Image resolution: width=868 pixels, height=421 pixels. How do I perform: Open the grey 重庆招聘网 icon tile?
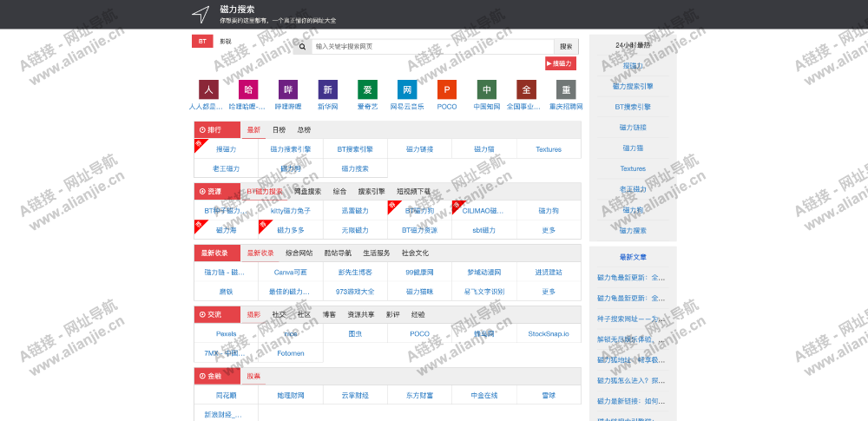tap(566, 89)
